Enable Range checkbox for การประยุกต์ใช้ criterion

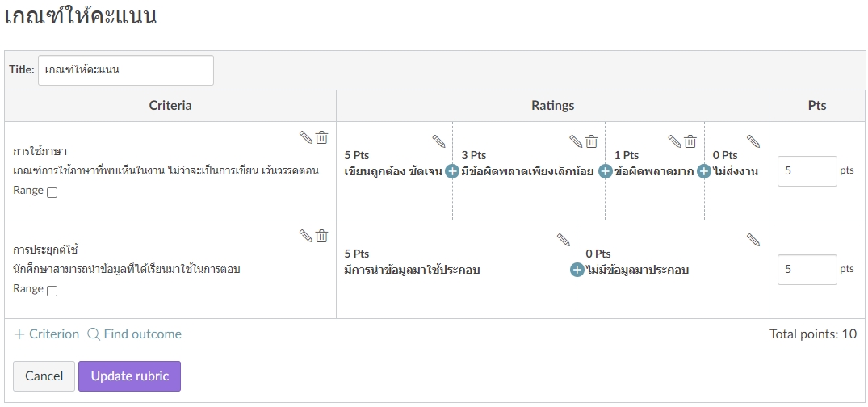tap(52, 291)
